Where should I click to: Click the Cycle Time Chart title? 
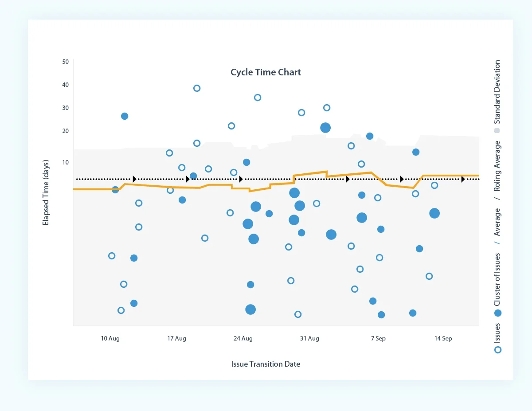tap(266, 72)
